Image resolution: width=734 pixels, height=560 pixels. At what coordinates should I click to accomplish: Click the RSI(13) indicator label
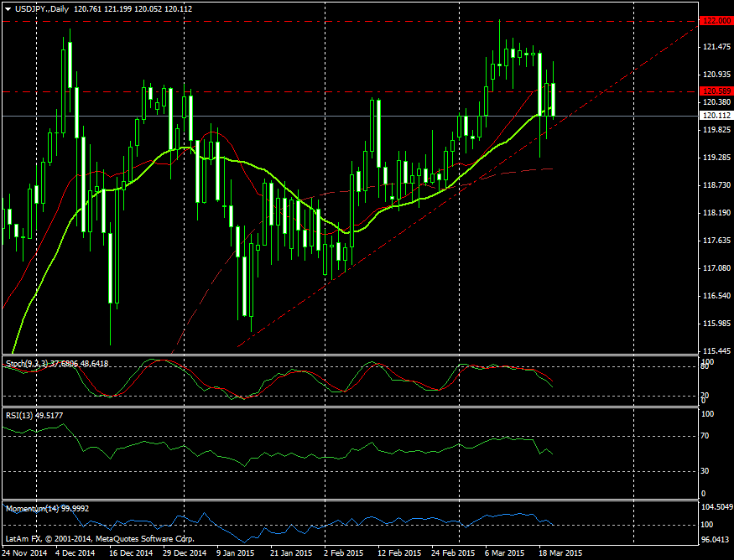[x=23, y=414]
